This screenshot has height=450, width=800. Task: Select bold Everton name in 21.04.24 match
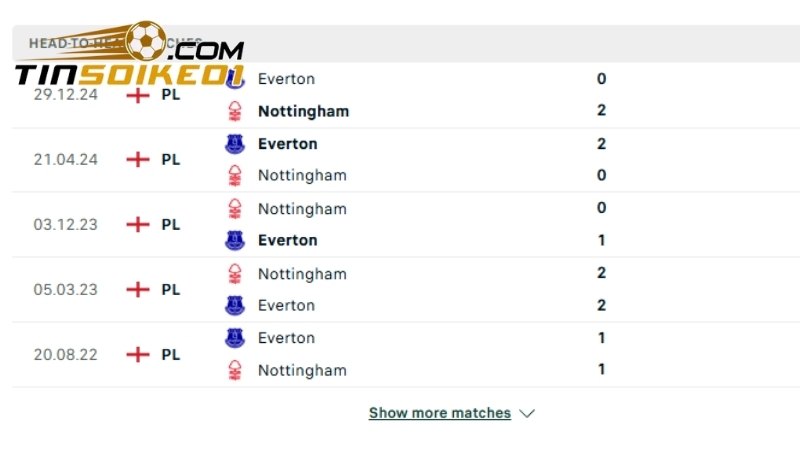[x=287, y=144]
